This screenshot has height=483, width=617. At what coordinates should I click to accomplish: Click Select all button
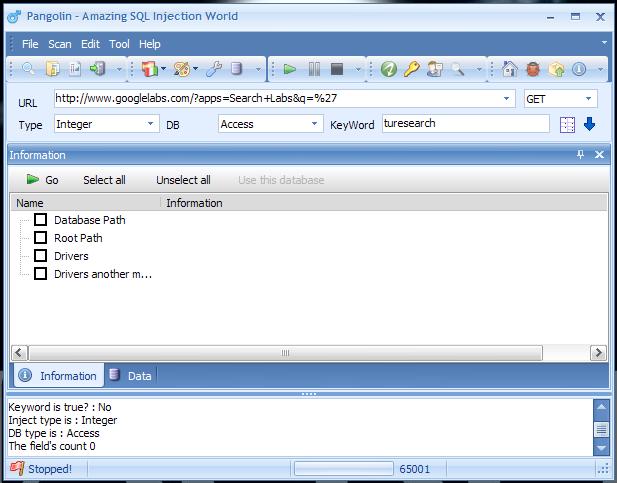click(104, 180)
